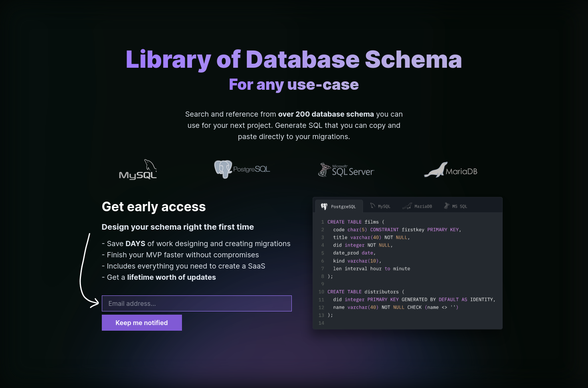The width and height of the screenshot is (588, 388).
Task: Click code line 'title varchar(40) NOT NULL,'
Action: pos(372,237)
